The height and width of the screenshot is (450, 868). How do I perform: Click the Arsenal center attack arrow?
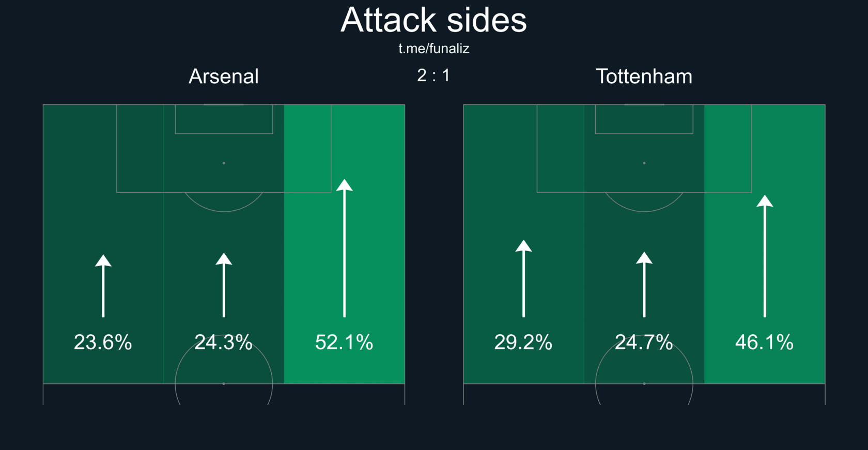[224, 285]
